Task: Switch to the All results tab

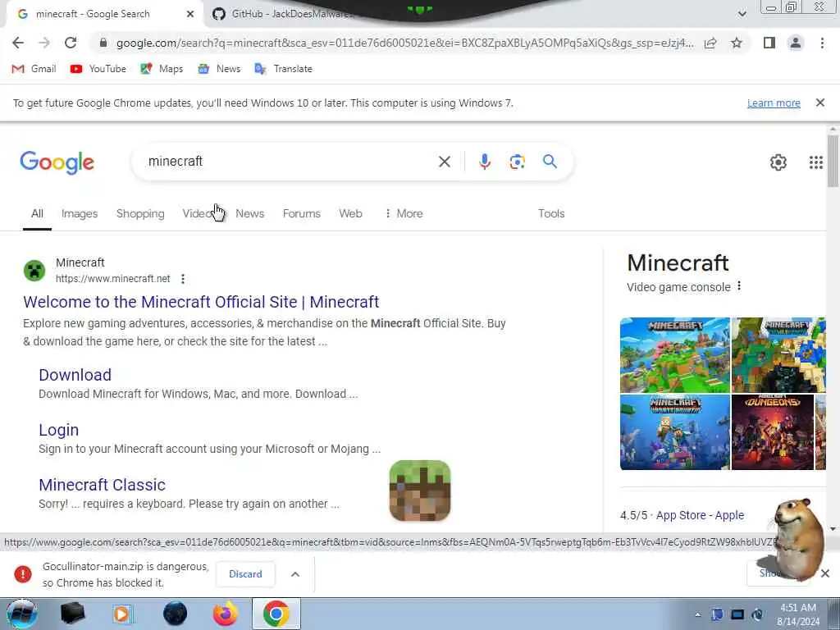Action: click(37, 213)
